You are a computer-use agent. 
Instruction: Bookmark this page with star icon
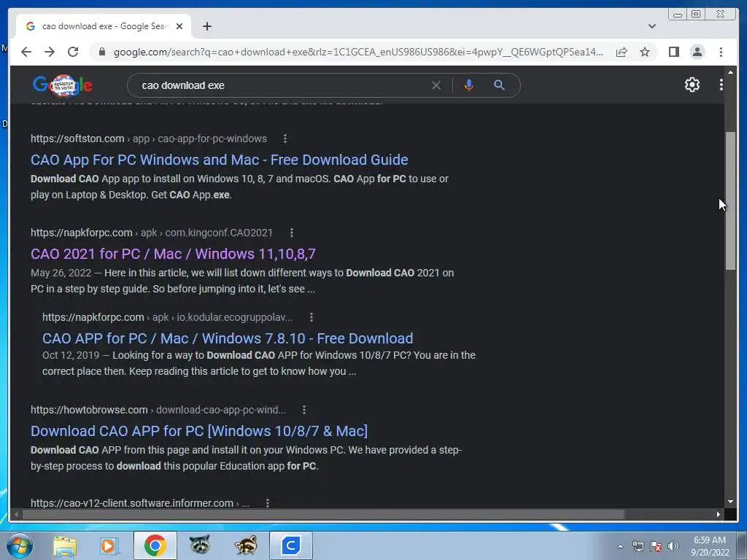pyautogui.click(x=645, y=52)
